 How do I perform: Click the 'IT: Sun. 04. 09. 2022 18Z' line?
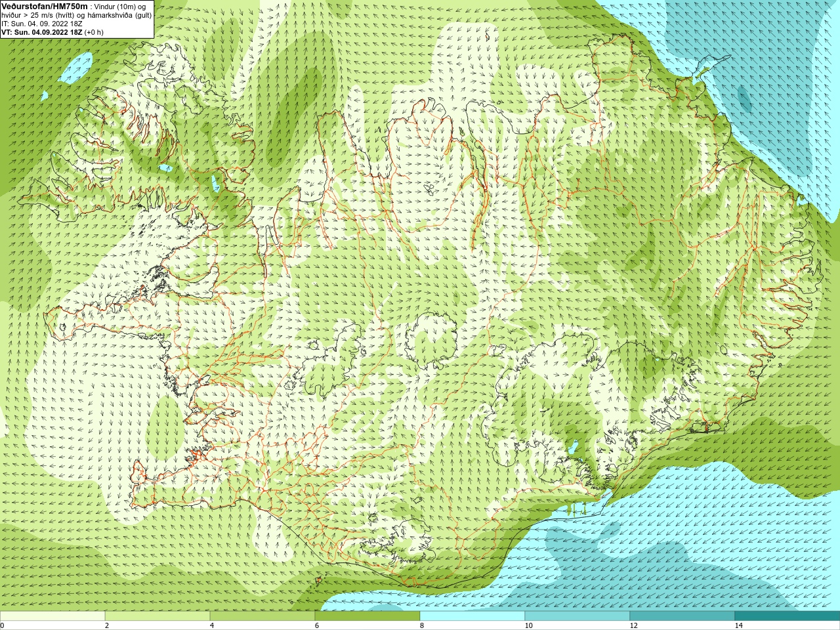tap(41, 24)
